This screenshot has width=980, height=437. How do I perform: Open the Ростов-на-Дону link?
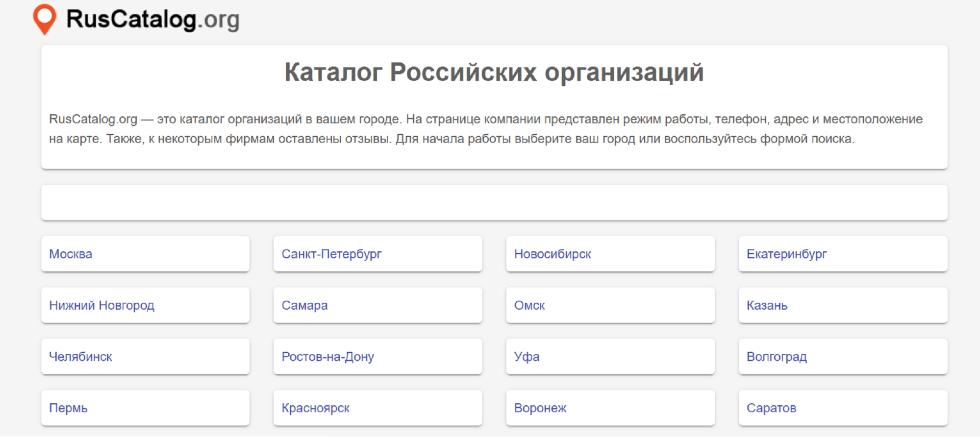(327, 357)
